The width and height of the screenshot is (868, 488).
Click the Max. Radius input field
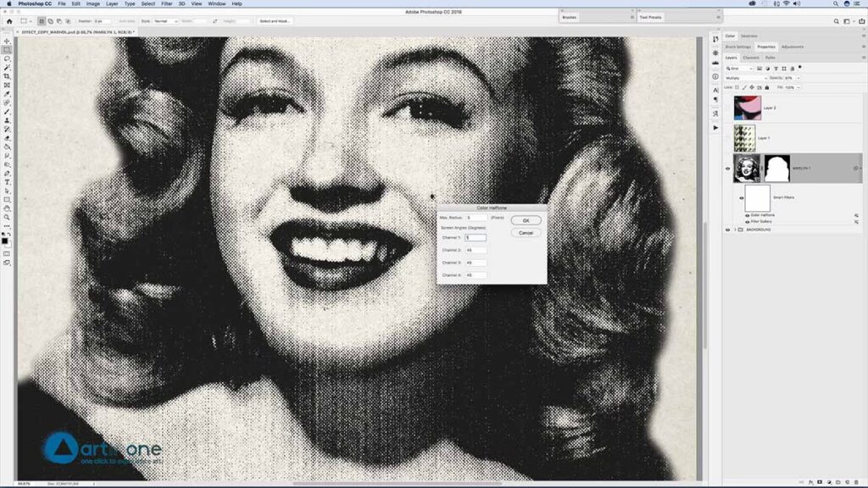pyautogui.click(x=476, y=218)
